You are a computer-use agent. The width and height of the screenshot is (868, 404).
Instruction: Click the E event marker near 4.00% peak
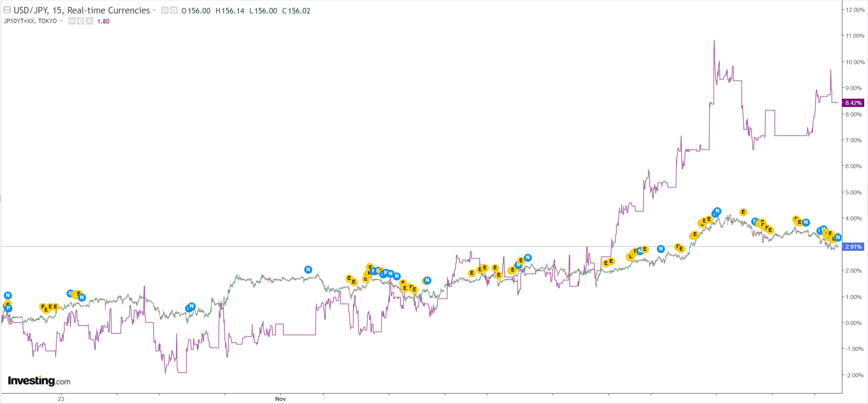tap(743, 212)
